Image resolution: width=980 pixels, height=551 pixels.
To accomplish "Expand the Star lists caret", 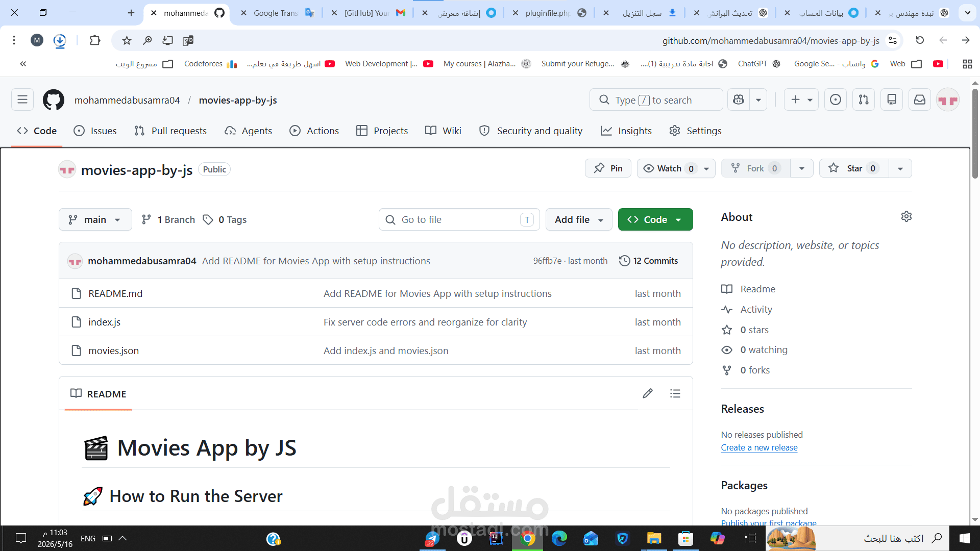I will [x=900, y=168].
